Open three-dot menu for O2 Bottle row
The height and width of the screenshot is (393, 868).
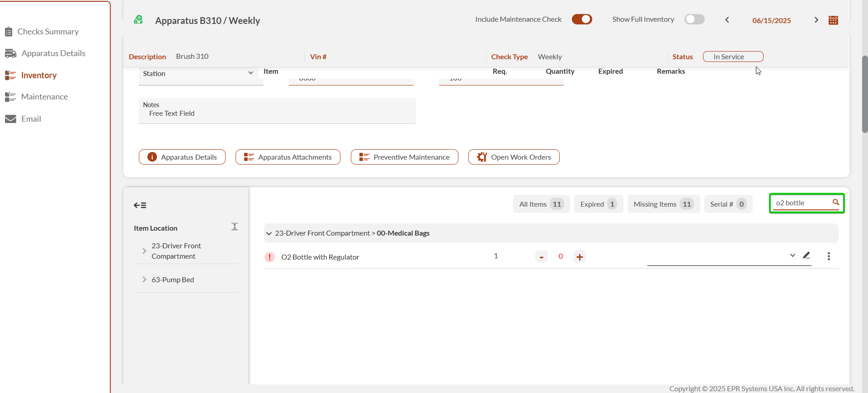828,256
